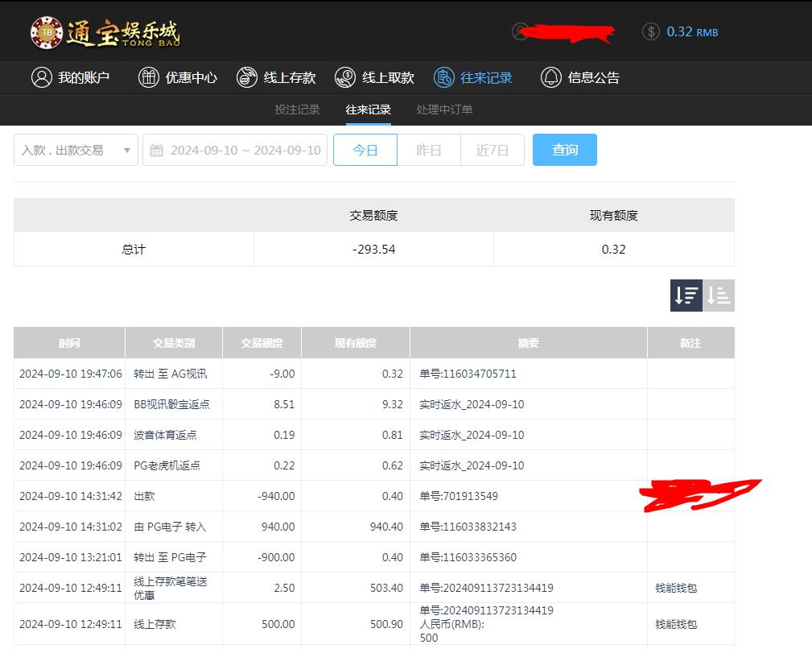Open the 线上取款 withdrawal icon
Viewport: 812px width, 649px height.
345,77
